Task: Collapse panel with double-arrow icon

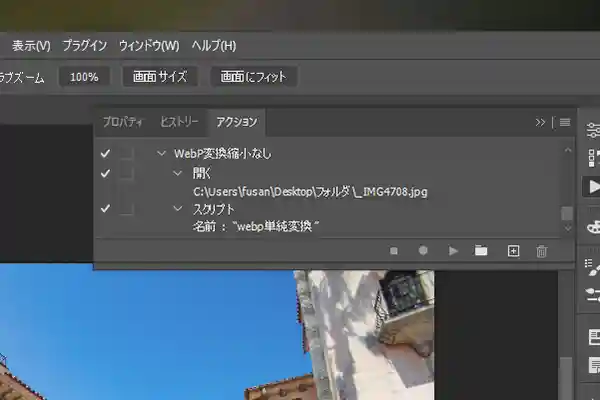Action: point(540,122)
